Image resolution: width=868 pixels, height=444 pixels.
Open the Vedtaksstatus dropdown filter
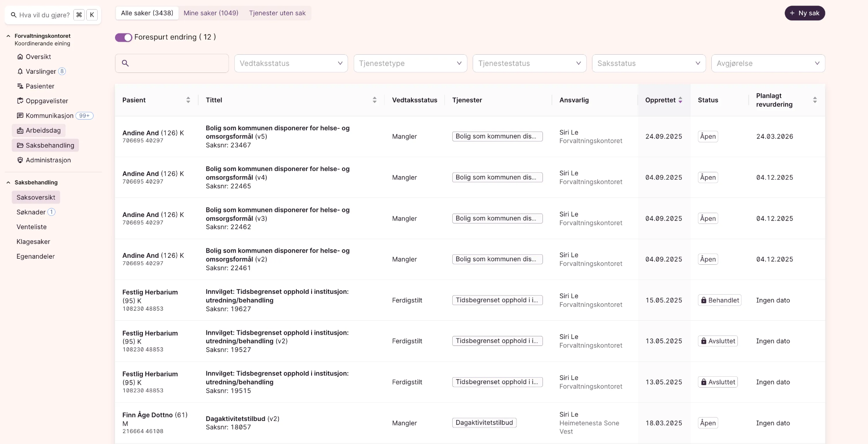click(291, 63)
